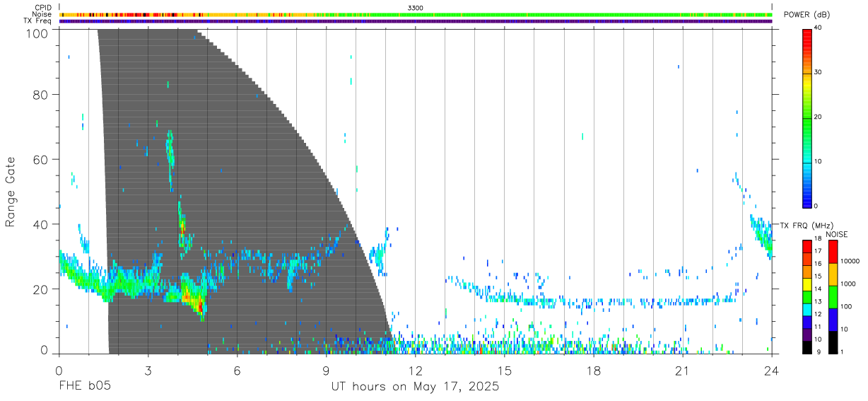868x401 pixels.
Task: Click x-axis tick label '18'
Action: 594,370
